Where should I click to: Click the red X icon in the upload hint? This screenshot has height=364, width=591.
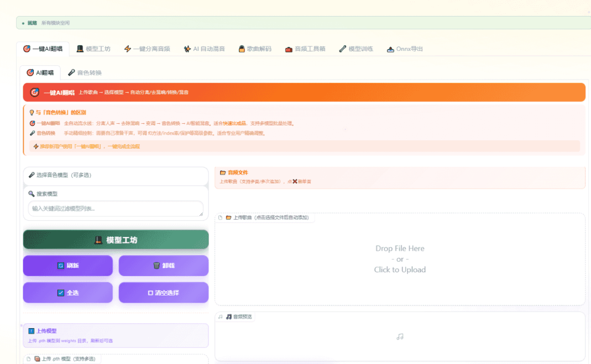pos(295,181)
